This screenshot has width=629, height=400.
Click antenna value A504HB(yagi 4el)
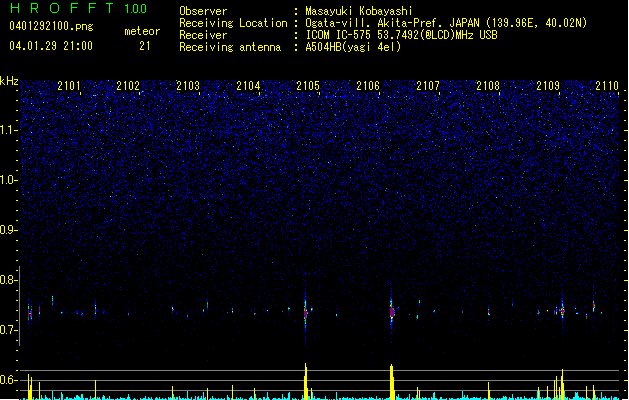[353, 47]
